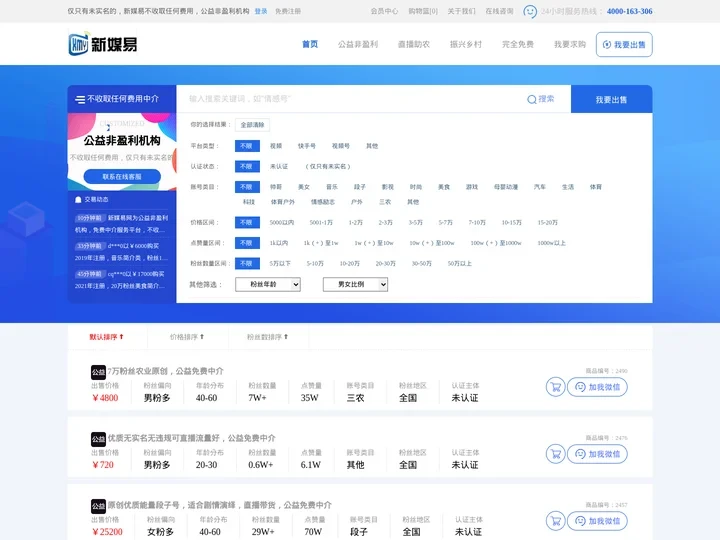This screenshot has height=540, width=720.
Task: Click the 新媒易 logo
Action: click(x=103, y=44)
